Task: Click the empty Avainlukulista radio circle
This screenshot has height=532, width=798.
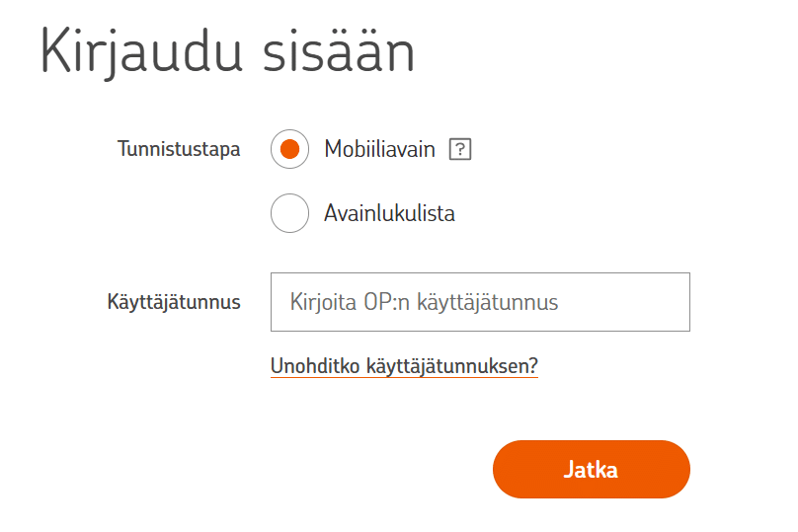Action: click(289, 212)
